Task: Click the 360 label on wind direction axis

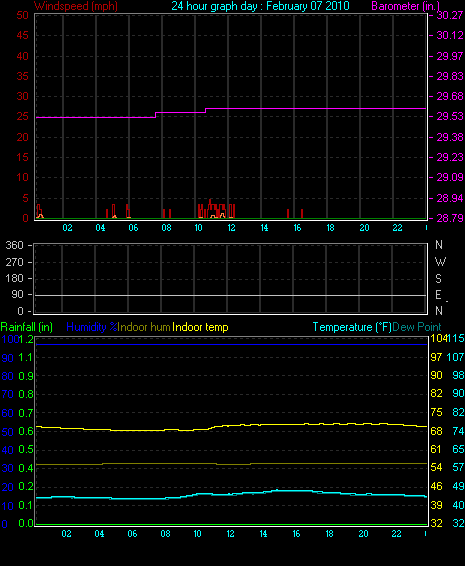Action: tap(14, 245)
